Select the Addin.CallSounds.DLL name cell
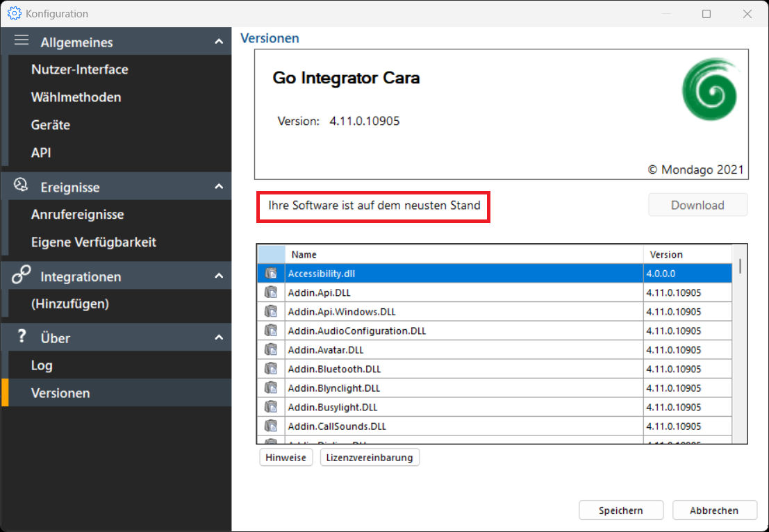The width and height of the screenshot is (769, 532). pyautogui.click(x=464, y=426)
